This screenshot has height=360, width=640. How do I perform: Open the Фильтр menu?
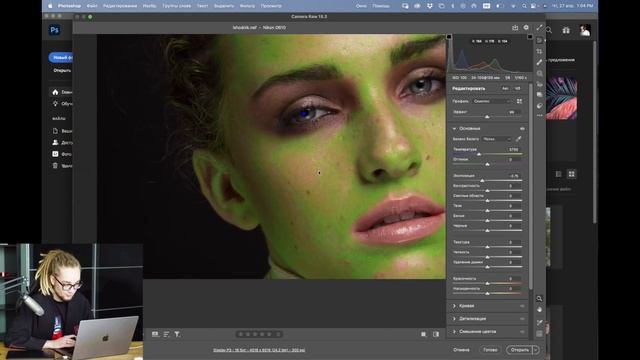click(247, 6)
